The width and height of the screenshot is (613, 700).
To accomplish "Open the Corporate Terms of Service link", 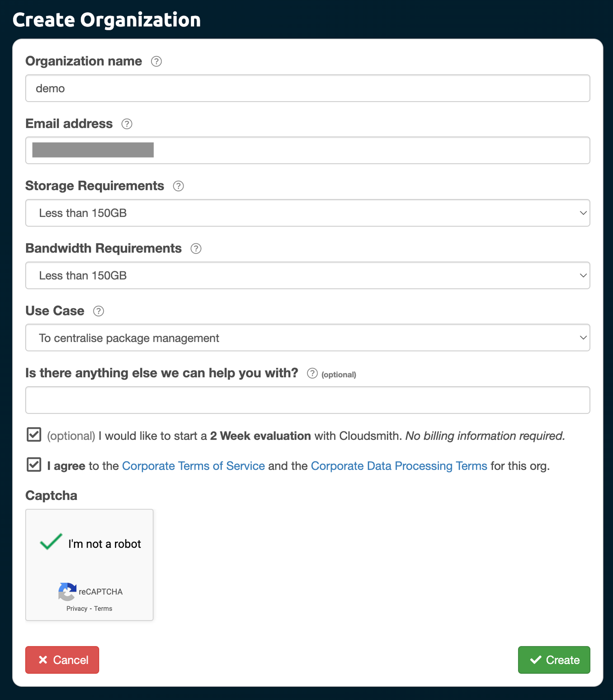I will [x=193, y=466].
